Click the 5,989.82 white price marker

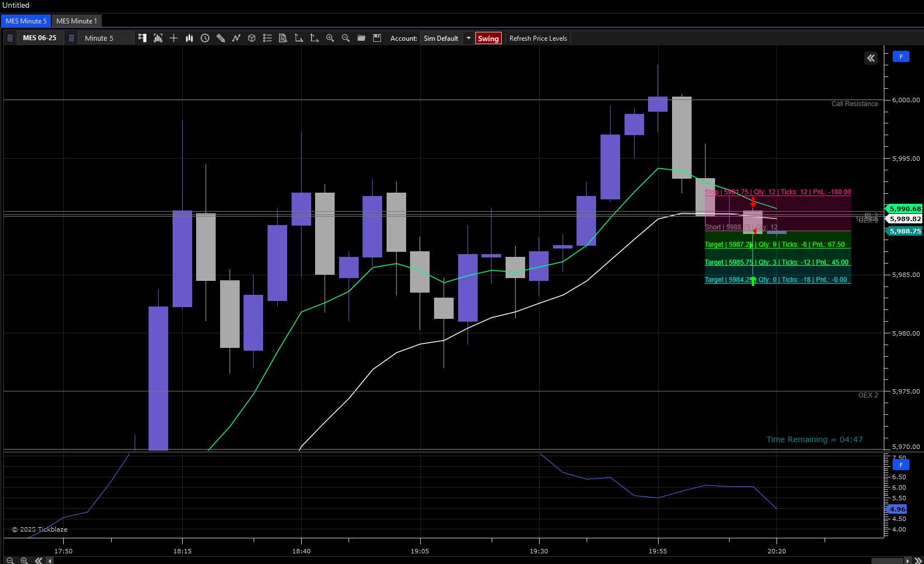pos(905,219)
